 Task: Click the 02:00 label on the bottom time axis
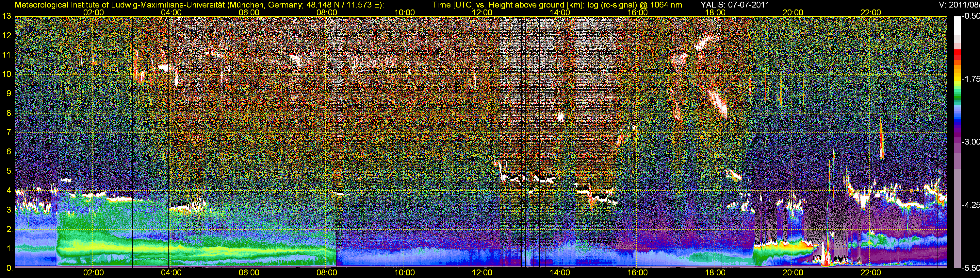93,273
